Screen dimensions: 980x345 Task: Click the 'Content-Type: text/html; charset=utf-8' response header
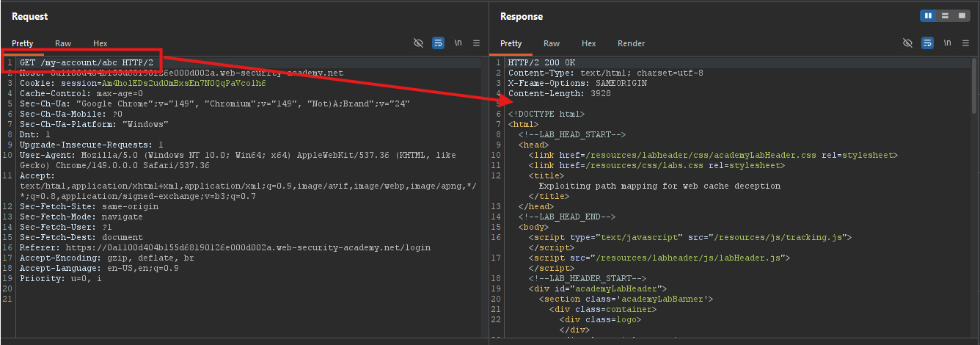pyautogui.click(x=605, y=73)
